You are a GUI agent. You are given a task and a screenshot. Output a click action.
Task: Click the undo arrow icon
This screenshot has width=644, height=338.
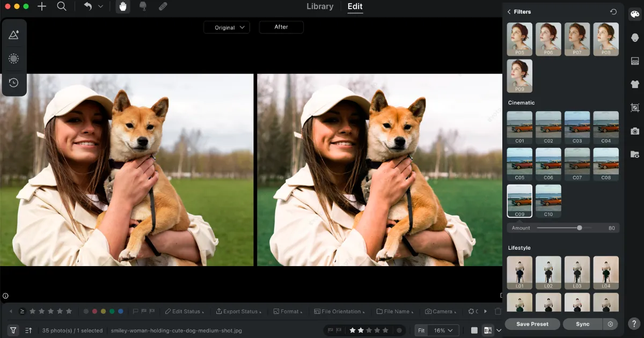pyautogui.click(x=88, y=6)
